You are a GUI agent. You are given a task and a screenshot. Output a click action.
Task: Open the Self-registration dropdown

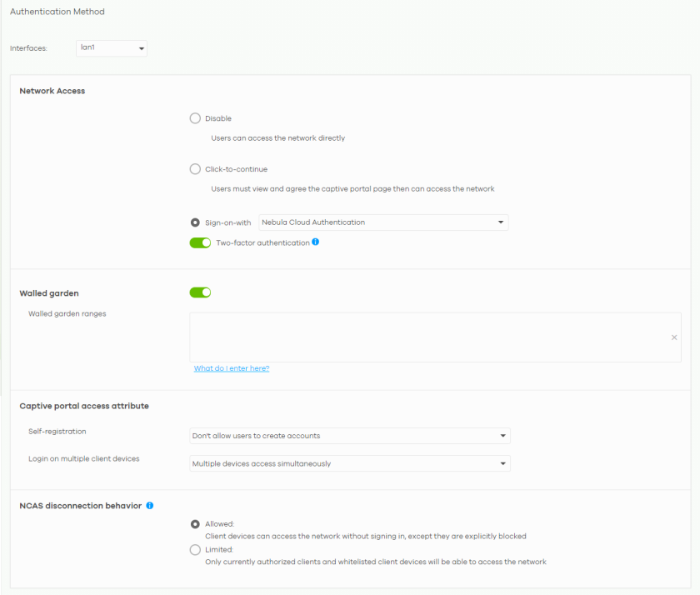tap(349, 436)
